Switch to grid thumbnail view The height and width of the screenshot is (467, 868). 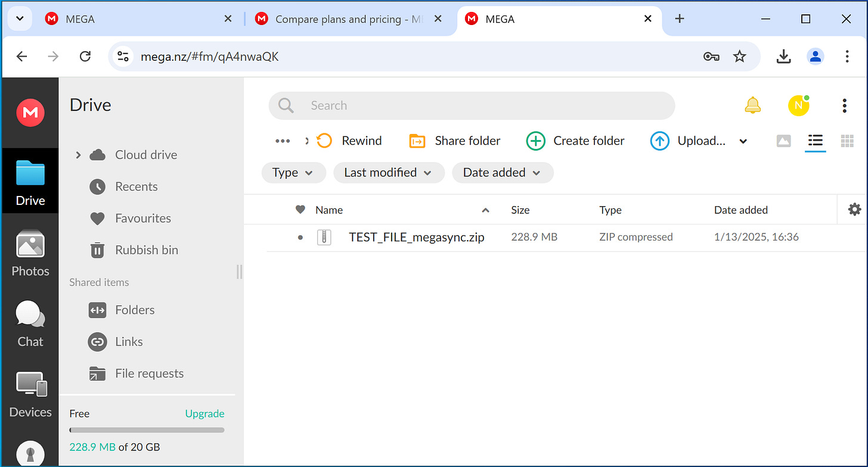click(x=847, y=141)
